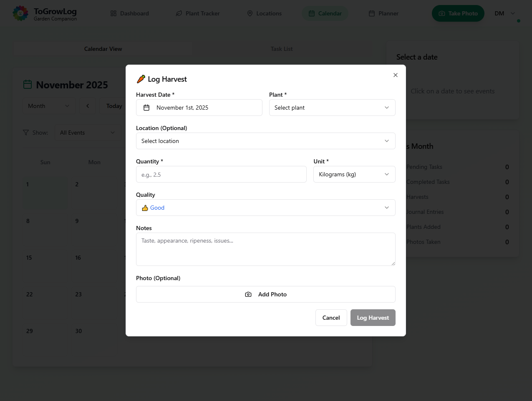Click camera icon on Add Photo button

pyautogui.click(x=248, y=294)
